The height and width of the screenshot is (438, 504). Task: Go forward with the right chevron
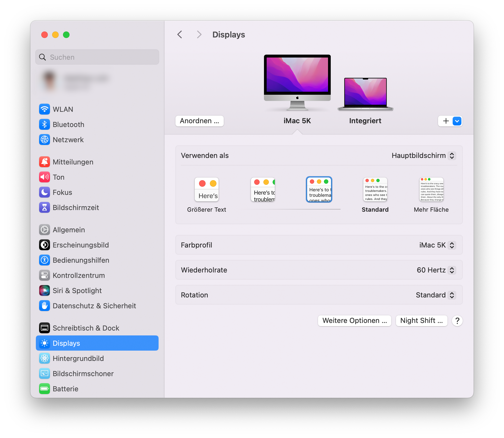point(199,35)
